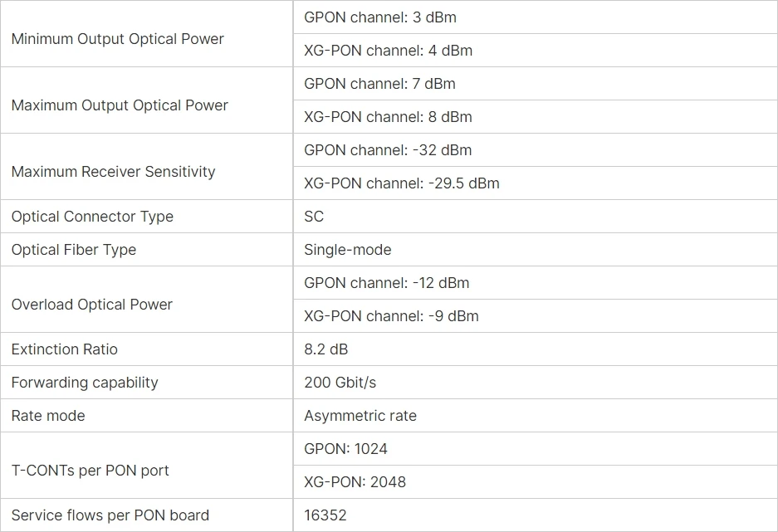This screenshot has width=778, height=532.
Task: Select the XG-PON channel: 8 dBm value
Action: [388, 117]
